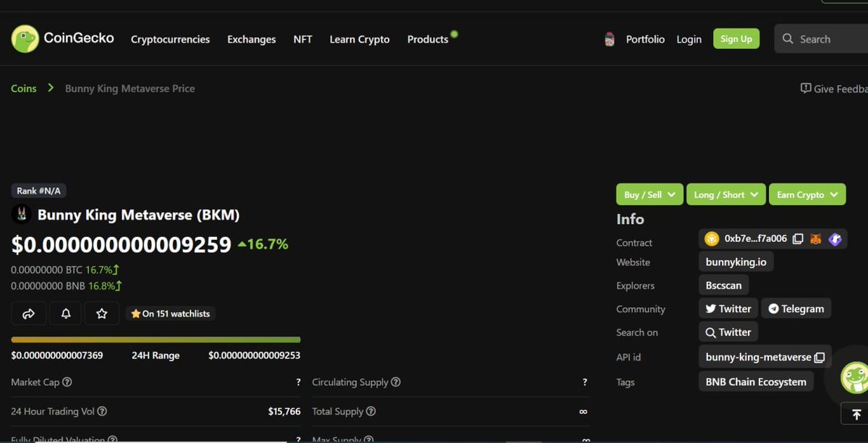Click the price alert bell button
868x443 pixels.
tap(66, 314)
